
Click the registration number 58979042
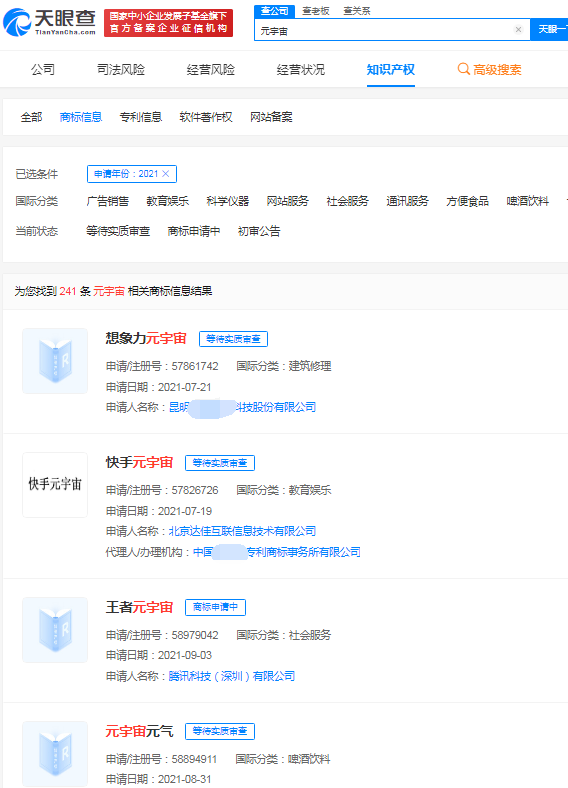pyautogui.click(x=195, y=635)
